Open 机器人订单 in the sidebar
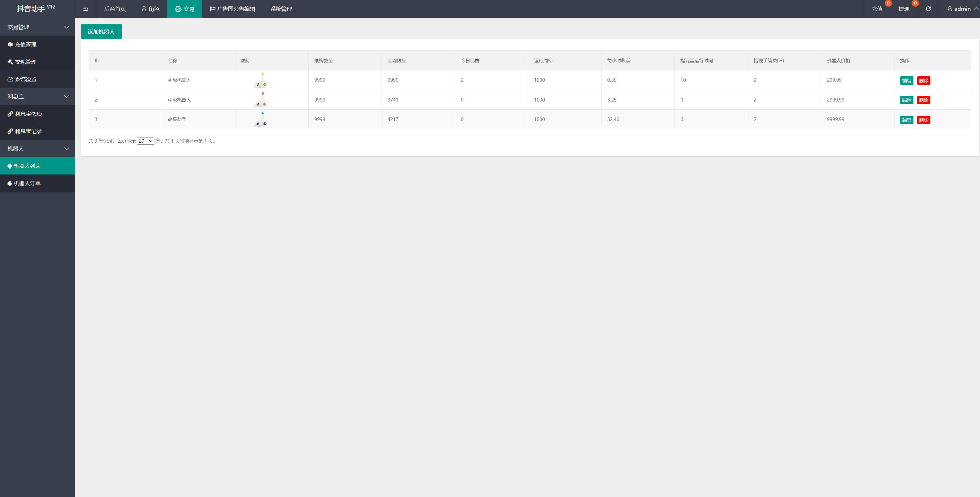Image resolution: width=980 pixels, height=497 pixels. point(27,183)
